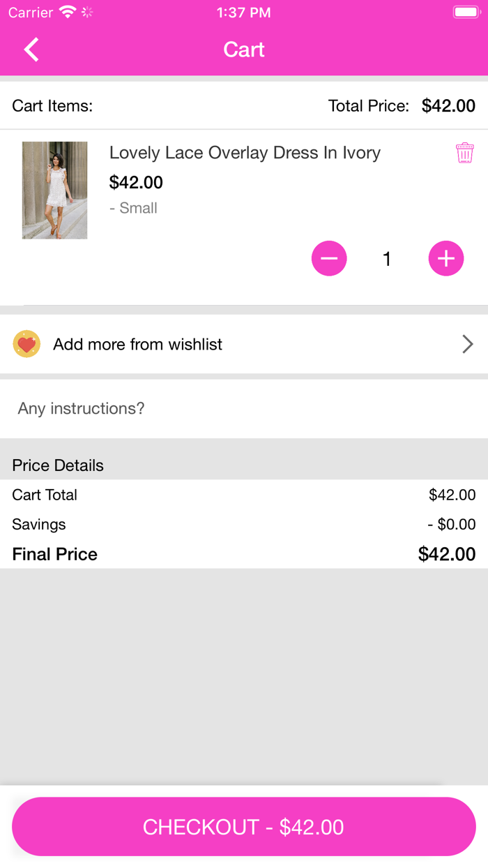The width and height of the screenshot is (488, 868).
Task: Open the Lovely Lace Overlay Dress product link
Action: [x=245, y=152]
